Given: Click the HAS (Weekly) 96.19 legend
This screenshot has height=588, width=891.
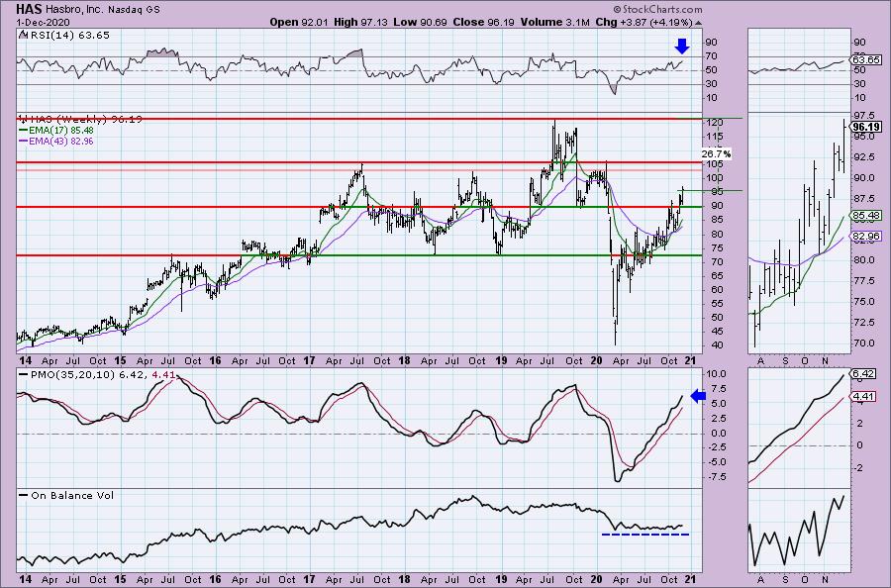Looking at the screenshot, I should (81, 120).
